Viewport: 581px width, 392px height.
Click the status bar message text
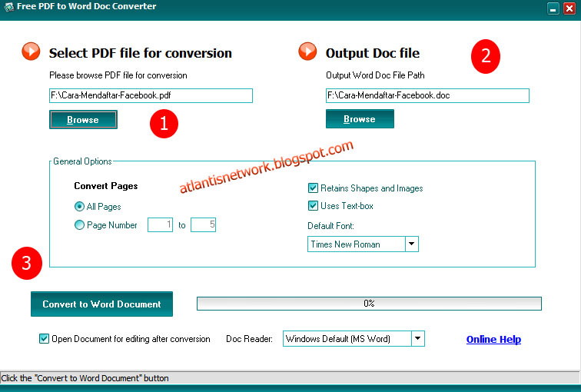point(85,378)
